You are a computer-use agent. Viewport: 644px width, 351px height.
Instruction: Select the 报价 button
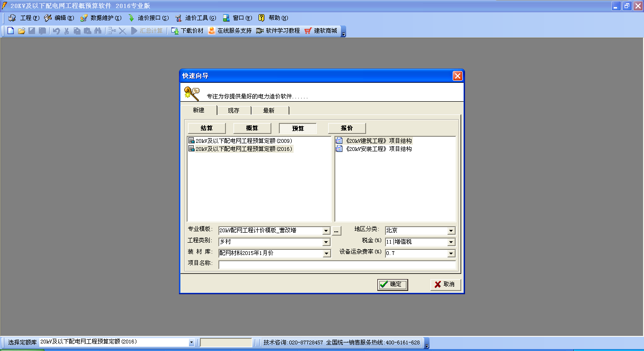pyautogui.click(x=347, y=128)
